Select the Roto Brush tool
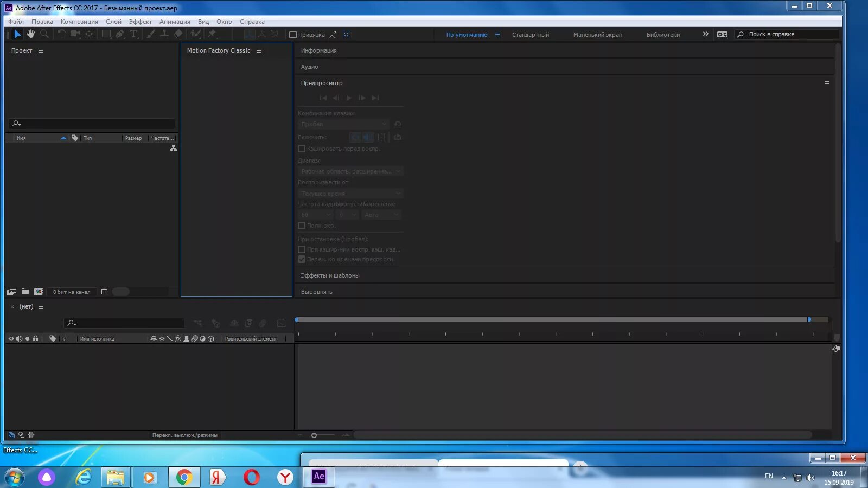 point(195,34)
